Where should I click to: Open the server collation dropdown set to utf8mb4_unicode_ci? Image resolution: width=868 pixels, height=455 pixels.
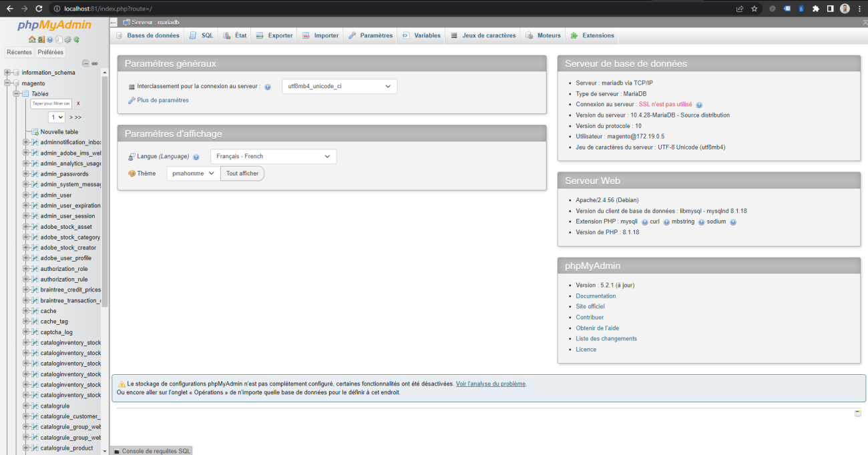point(339,86)
